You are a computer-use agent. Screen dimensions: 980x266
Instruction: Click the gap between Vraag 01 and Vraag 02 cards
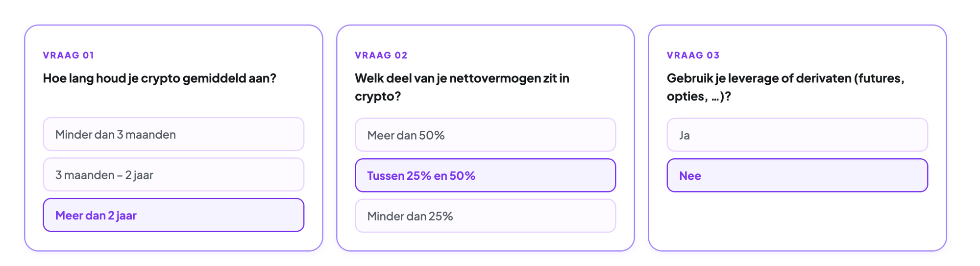330,138
